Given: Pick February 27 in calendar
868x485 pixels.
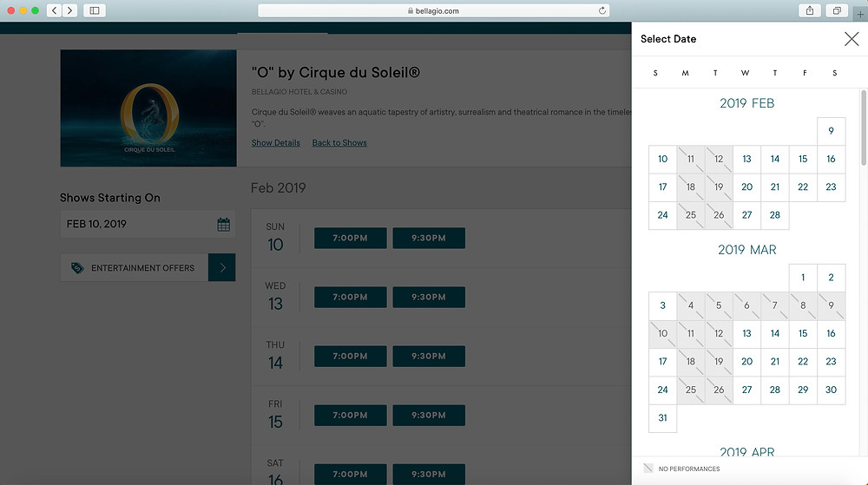Looking at the screenshot, I should click(746, 215).
